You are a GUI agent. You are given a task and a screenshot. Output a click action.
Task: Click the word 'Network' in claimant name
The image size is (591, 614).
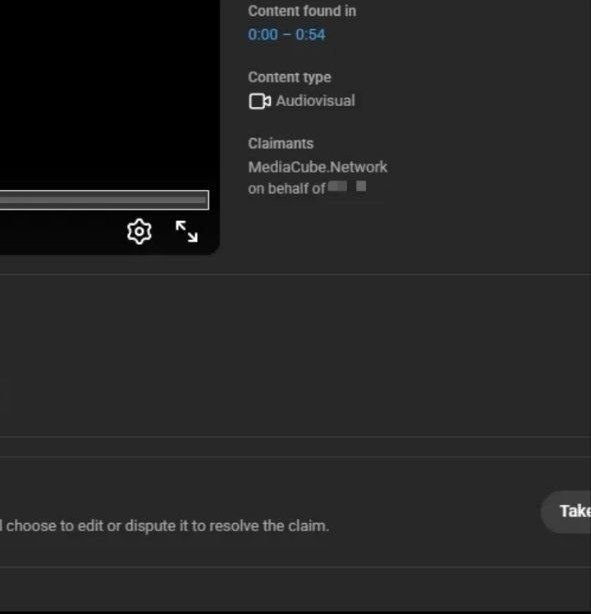(358, 167)
